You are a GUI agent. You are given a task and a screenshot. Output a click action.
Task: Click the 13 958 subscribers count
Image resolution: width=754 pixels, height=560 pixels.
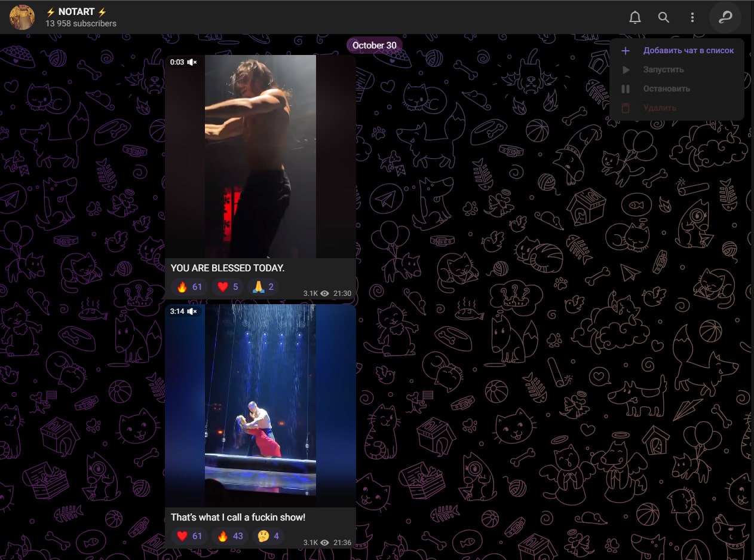tap(81, 24)
